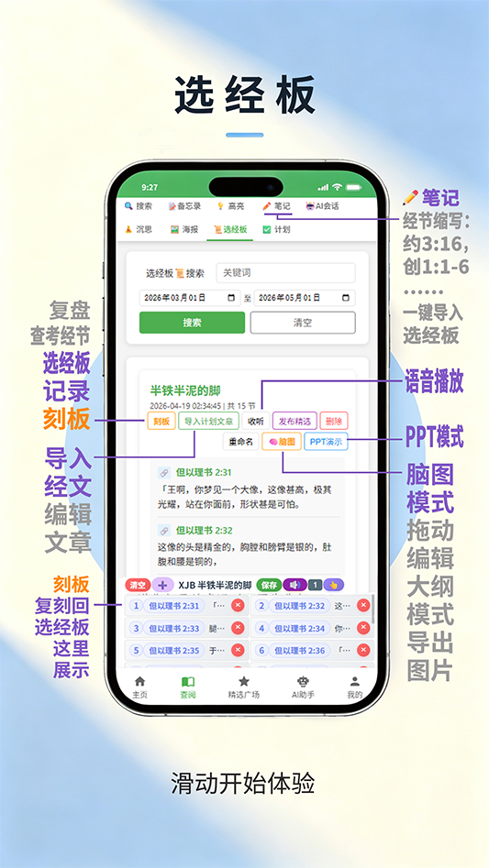The width and height of the screenshot is (489, 868).
Task: Select chip 但以理书 2:33 in engraving list
Action: tap(174, 628)
